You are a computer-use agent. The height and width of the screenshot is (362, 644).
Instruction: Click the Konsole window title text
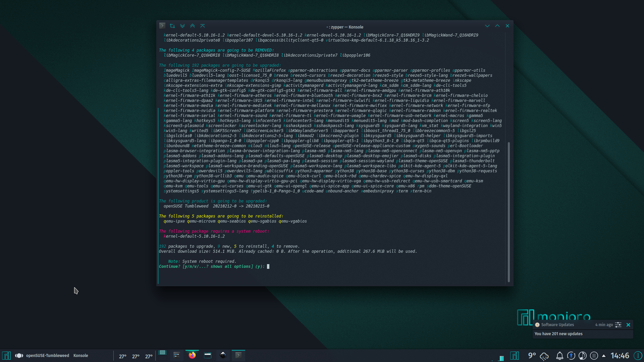[x=345, y=27]
